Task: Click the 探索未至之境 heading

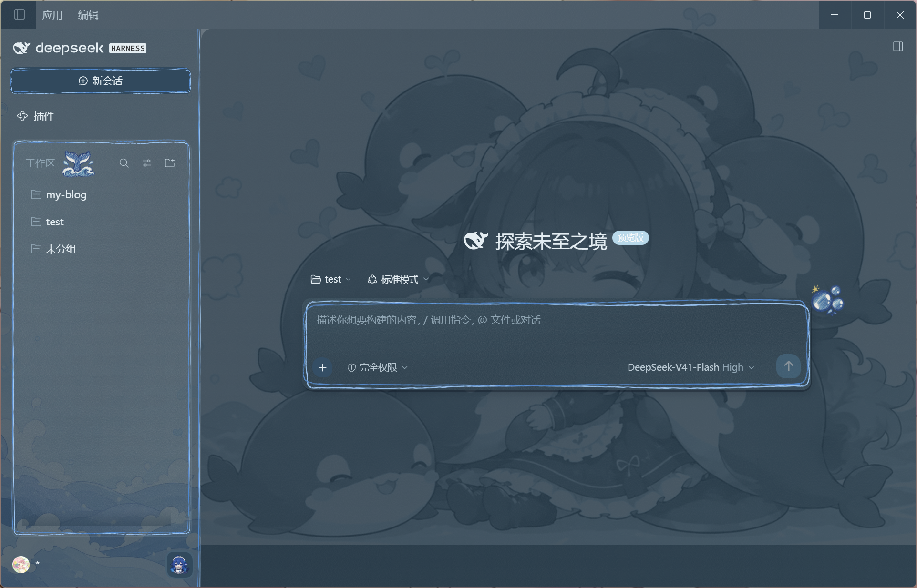Action: pyautogui.click(x=551, y=242)
